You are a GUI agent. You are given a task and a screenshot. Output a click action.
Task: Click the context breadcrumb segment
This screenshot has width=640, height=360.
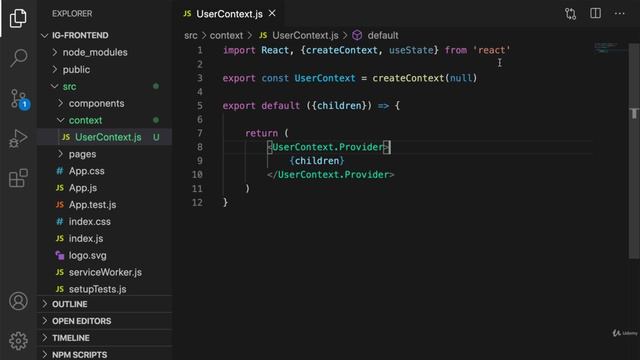click(x=226, y=36)
